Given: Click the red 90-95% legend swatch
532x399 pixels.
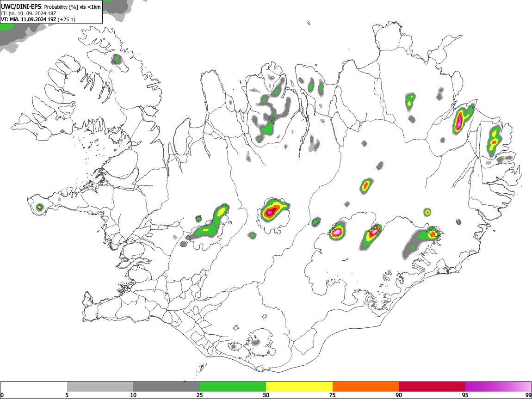Looking at the screenshot, I should 432,387.
